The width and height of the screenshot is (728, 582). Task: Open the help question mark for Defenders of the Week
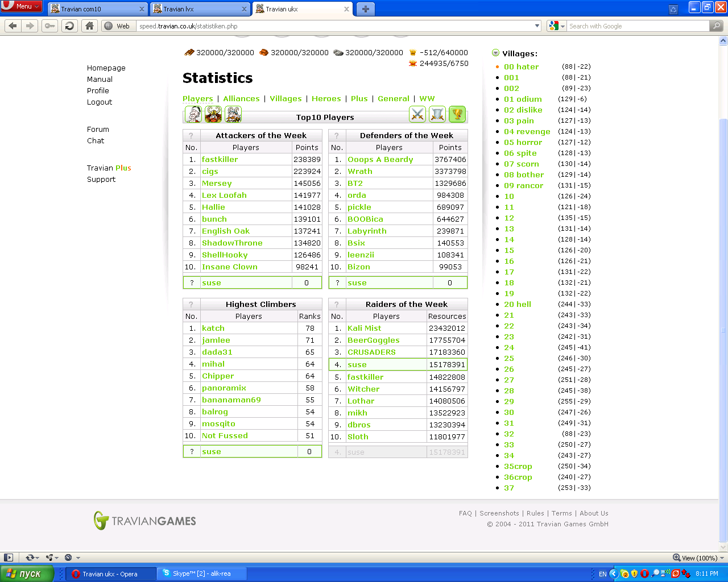coord(337,135)
